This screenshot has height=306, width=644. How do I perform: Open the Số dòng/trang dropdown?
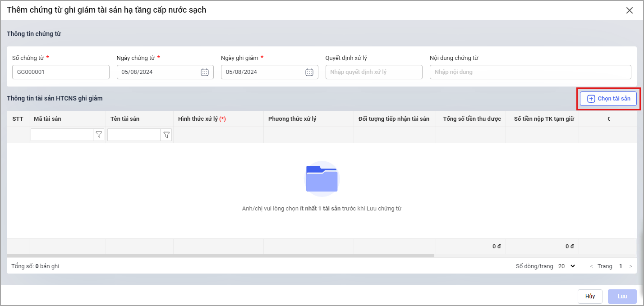[x=567, y=266]
